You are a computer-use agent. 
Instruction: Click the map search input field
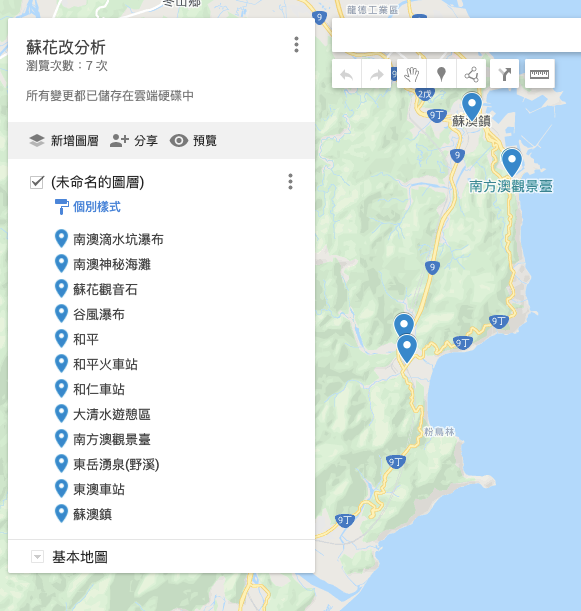pyautogui.click(x=456, y=35)
